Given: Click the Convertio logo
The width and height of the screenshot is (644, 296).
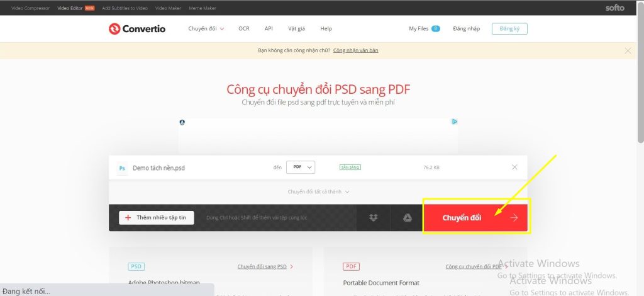Looking at the screenshot, I should pyautogui.click(x=137, y=29).
